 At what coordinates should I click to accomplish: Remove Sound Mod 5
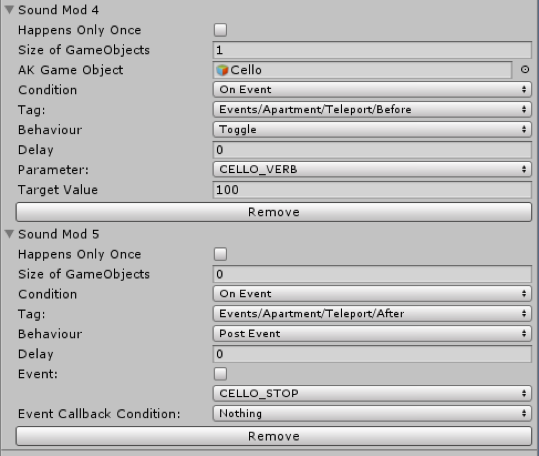(274, 436)
